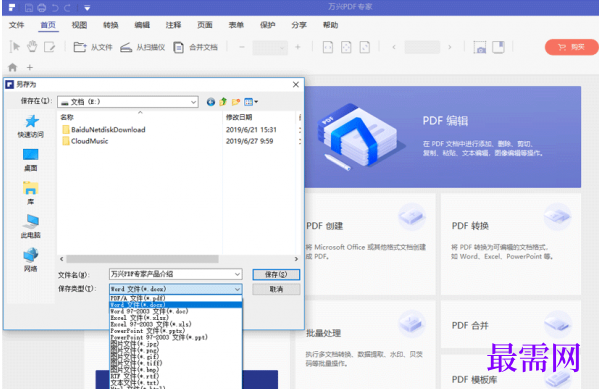Click the zoom out minus button

coord(241,47)
